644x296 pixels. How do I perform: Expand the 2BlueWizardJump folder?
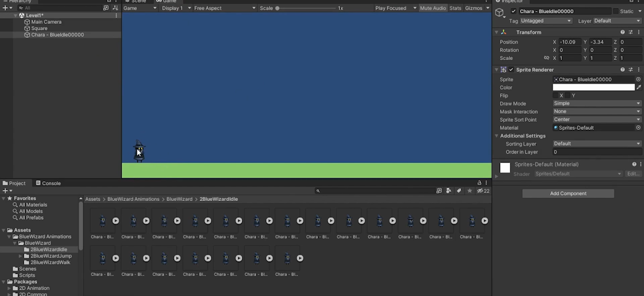(x=20, y=256)
